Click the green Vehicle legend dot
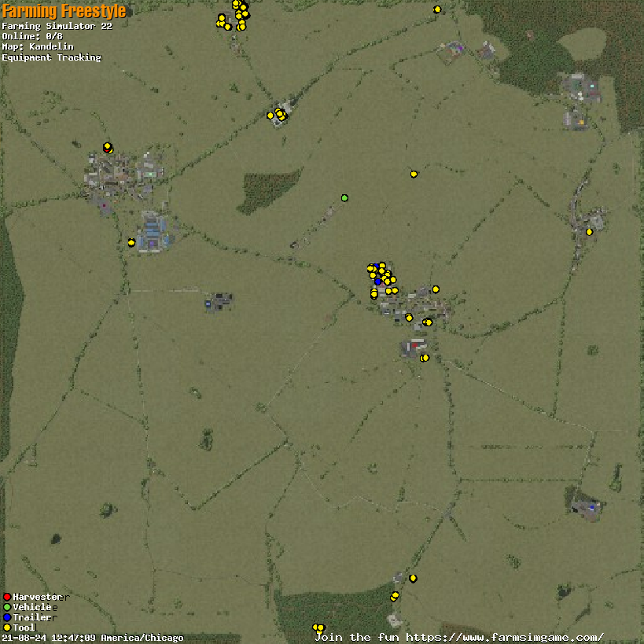Screen dimensions: 644x644 click(x=7, y=607)
